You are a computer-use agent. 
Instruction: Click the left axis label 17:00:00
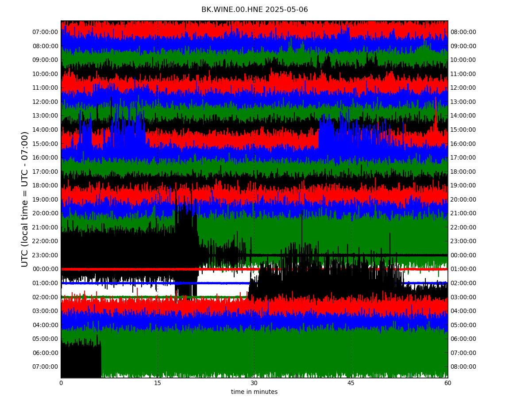point(46,172)
